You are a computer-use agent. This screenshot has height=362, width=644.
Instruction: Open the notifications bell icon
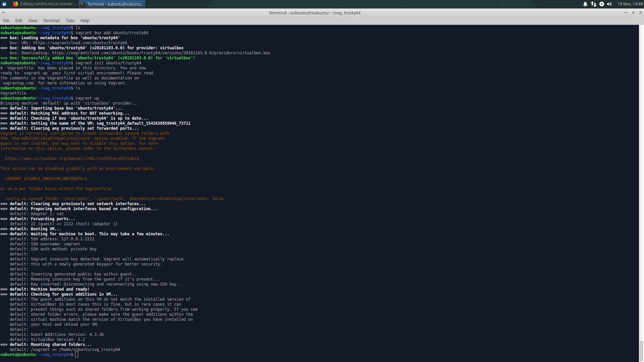(585, 4)
